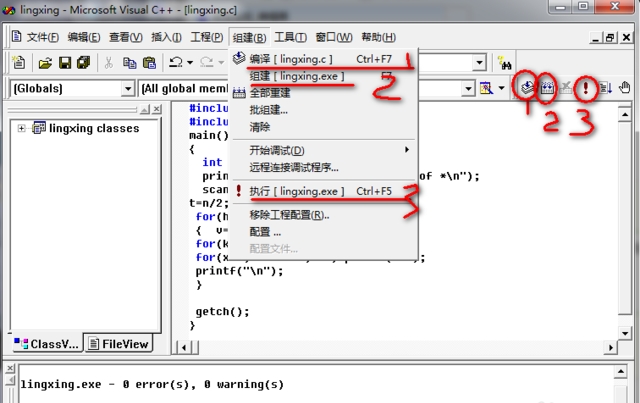Choose 配置 ... menu entry

(323, 232)
